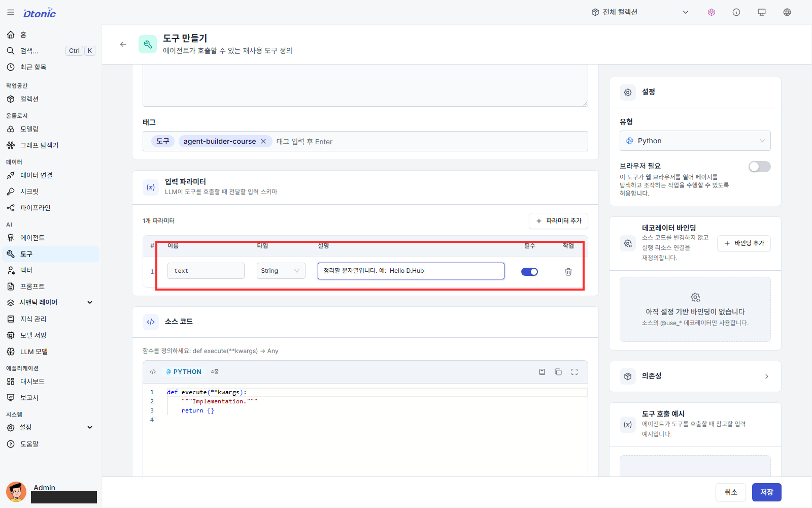Expand the Semantic Layer menu
Image resolution: width=812 pixels, height=508 pixels.
50,302
